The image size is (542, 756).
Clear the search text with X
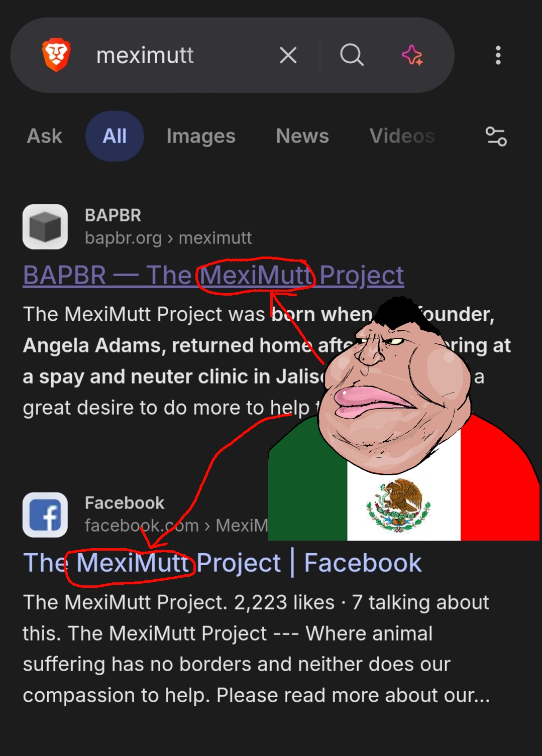point(288,55)
